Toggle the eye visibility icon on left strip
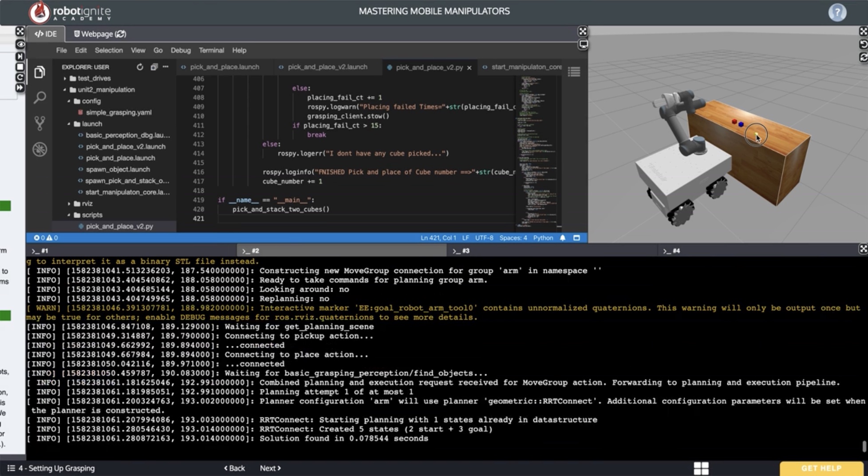Image resolution: width=868 pixels, height=476 pixels. (x=20, y=44)
